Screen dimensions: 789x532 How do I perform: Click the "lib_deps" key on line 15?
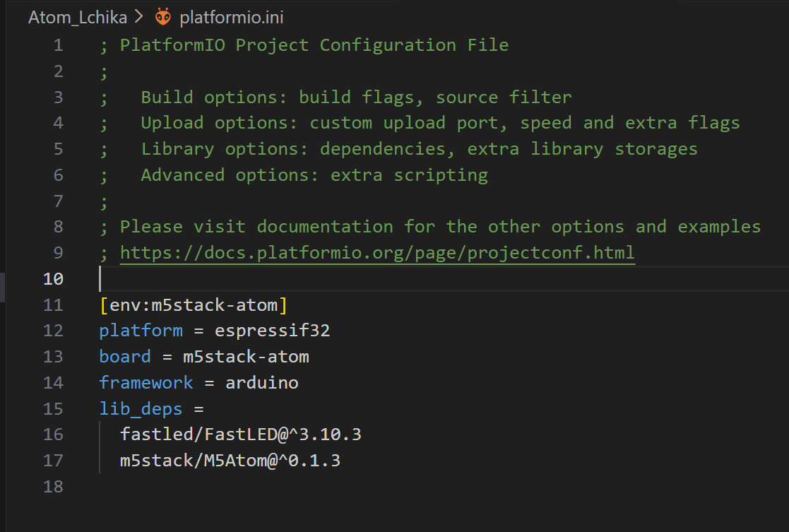(x=141, y=409)
